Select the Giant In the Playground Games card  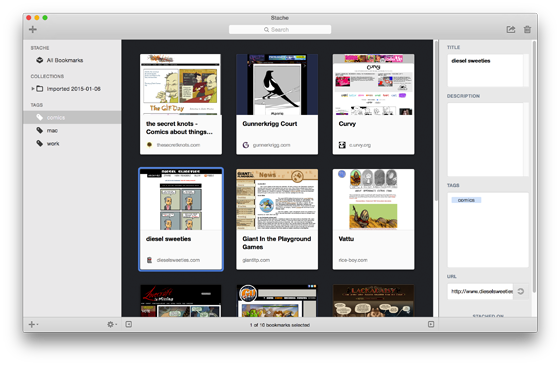pyautogui.click(x=277, y=219)
